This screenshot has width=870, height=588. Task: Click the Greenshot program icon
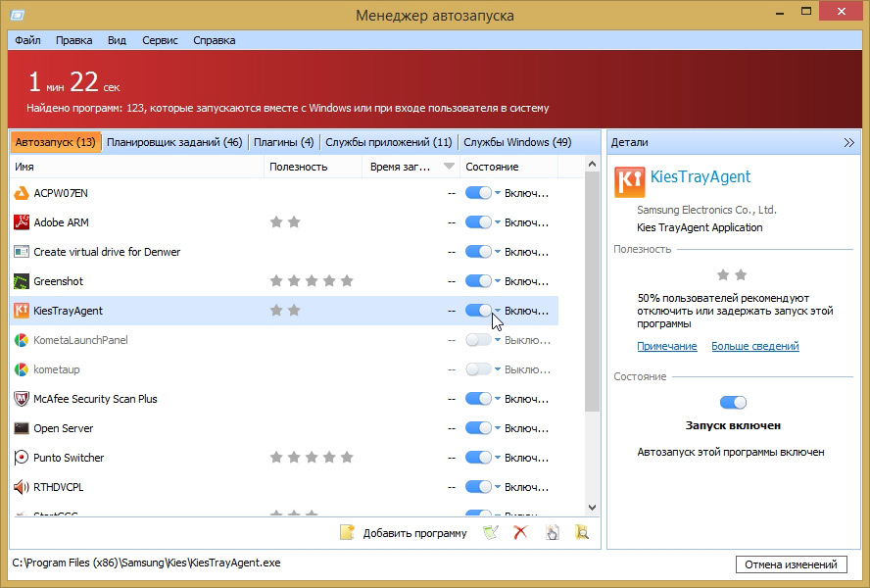[22, 281]
